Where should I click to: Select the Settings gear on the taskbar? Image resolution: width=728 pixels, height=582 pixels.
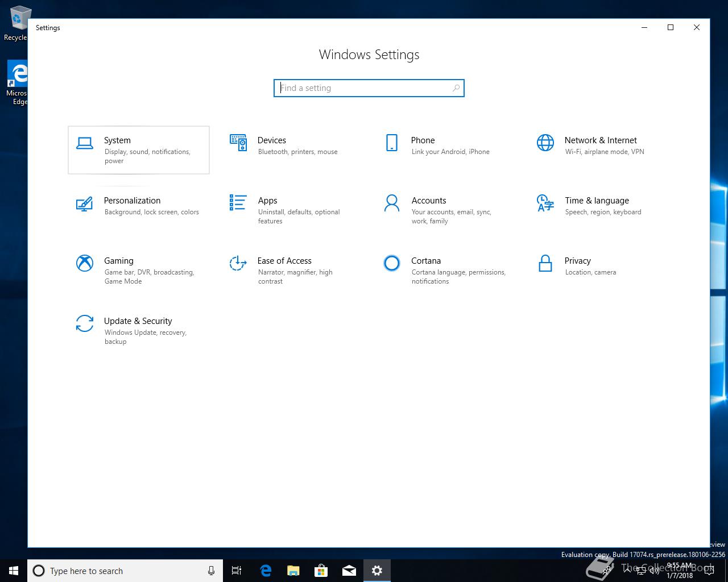tap(377, 571)
